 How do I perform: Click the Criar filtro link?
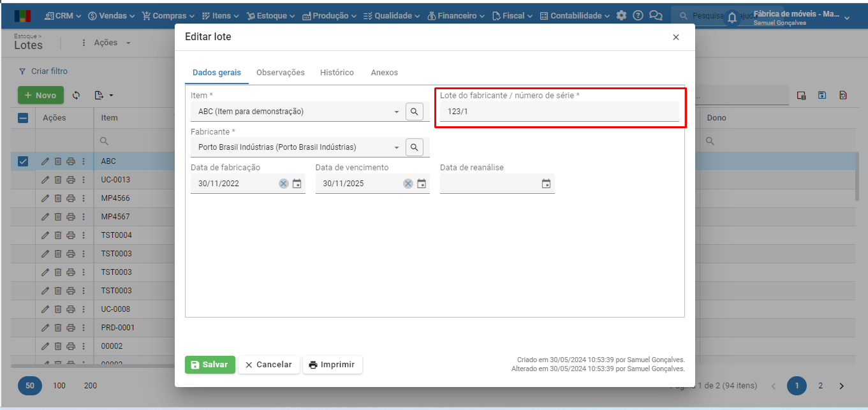point(43,71)
